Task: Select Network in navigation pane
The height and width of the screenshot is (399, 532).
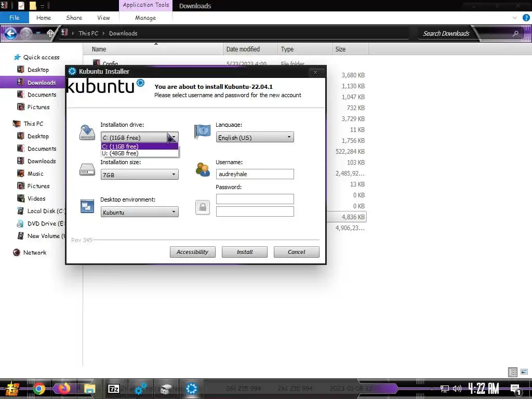Action: click(35, 252)
